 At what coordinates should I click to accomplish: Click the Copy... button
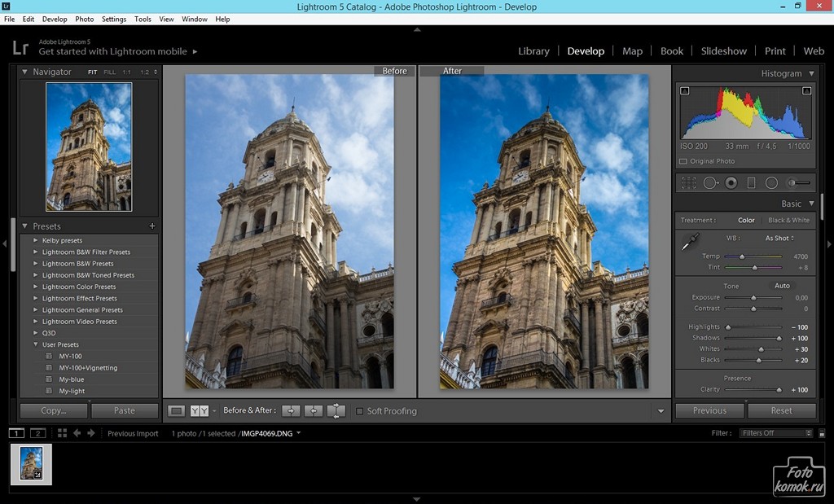tap(54, 410)
